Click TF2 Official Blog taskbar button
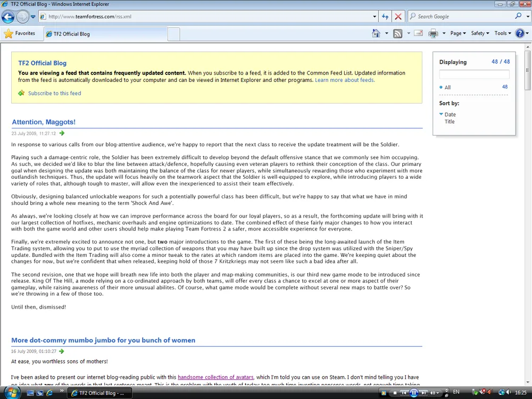This screenshot has width=532, height=399. coord(99,393)
